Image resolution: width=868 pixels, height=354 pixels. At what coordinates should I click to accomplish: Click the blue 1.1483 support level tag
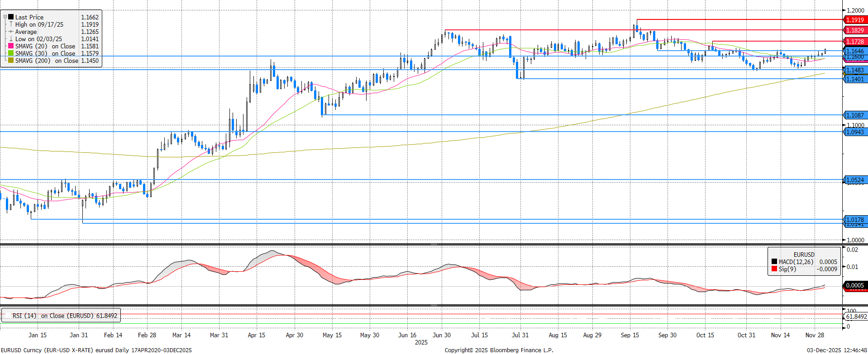click(x=855, y=70)
